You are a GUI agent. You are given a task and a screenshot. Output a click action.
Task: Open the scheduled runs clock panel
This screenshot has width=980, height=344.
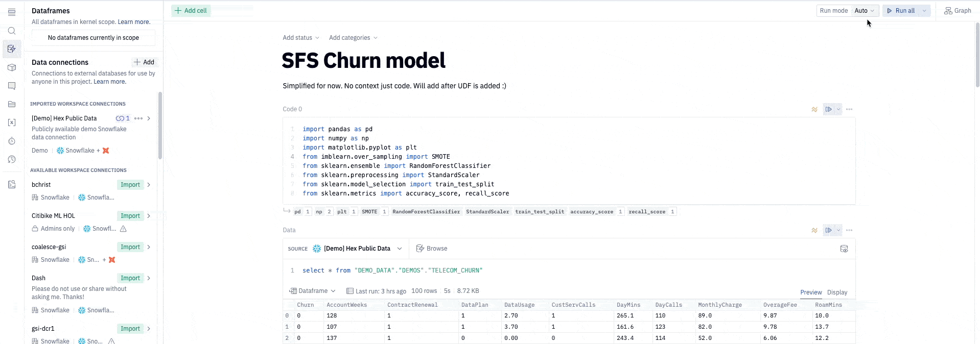(12, 141)
